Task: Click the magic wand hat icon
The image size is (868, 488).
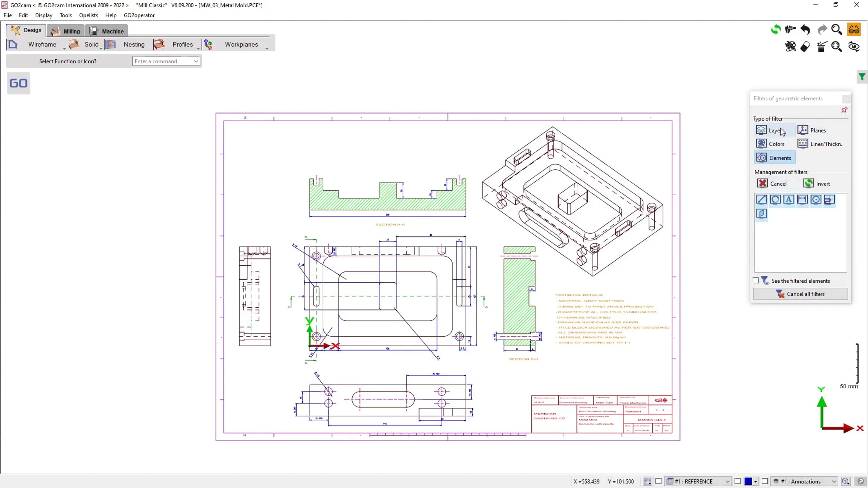Action: (822, 46)
